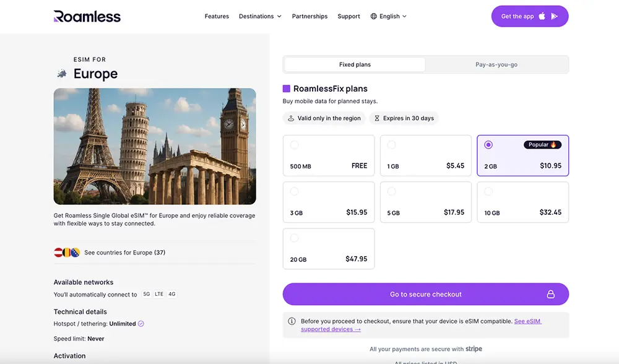Screen dimensions: 619x364
Task: Select the 1 GB $5.45 plan
Action: (425, 155)
